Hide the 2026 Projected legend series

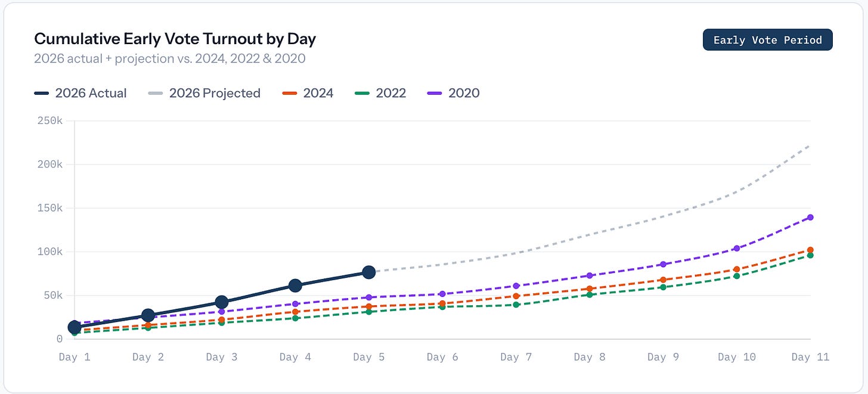coord(204,93)
